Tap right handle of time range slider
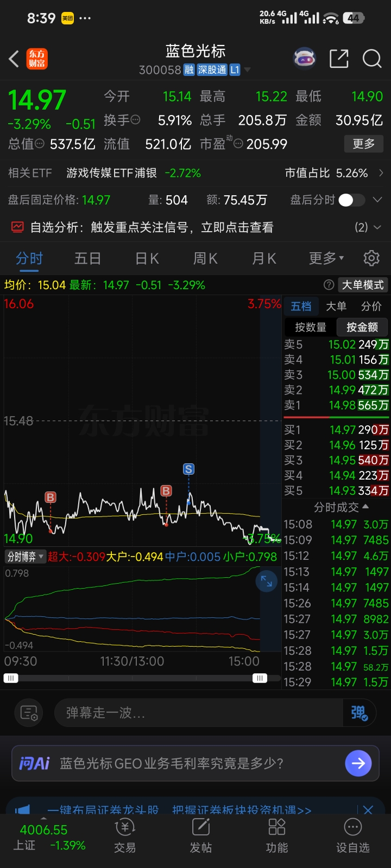The height and width of the screenshot is (868, 391). [x=260, y=678]
